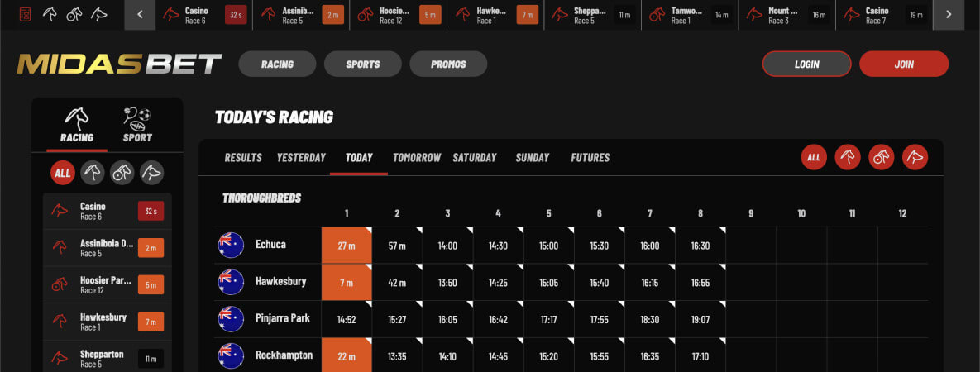This screenshot has height=372, width=980.
Task: Select Hawkesbury race 1 cell showing 7 m
Action: [x=347, y=282]
